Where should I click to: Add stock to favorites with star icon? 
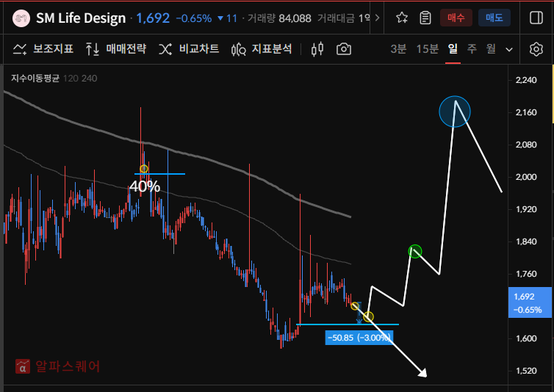(x=402, y=18)
